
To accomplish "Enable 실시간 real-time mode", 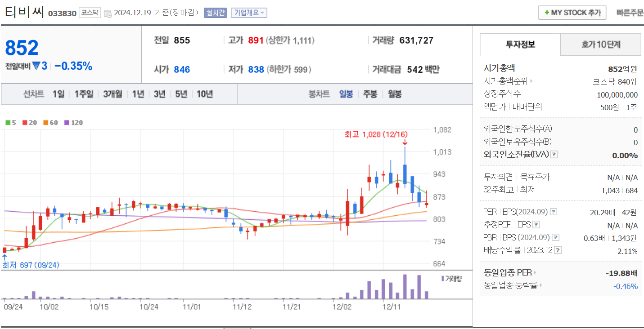I will coord(215,12).
